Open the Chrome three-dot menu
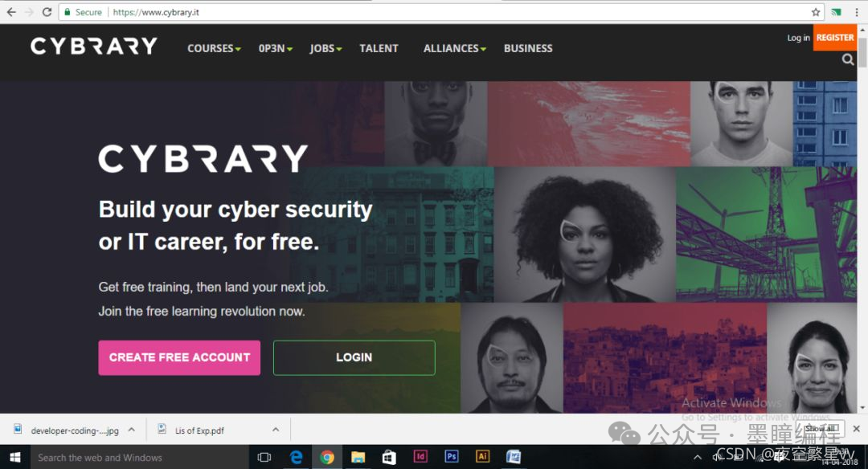Viewport: 868px width, 469px height. (x=857, y=12)
